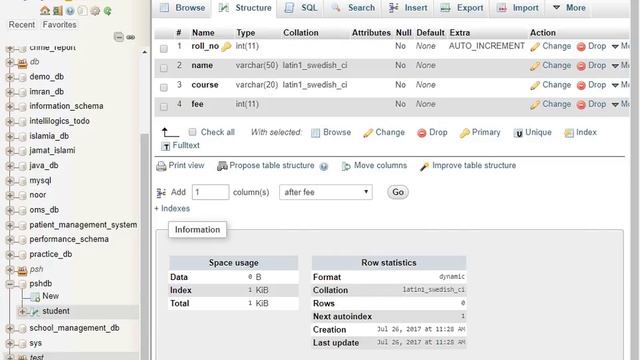This screenshot has width=640, height=360.
Task: Open the Favorites link
Action: [x=60, y=25]
